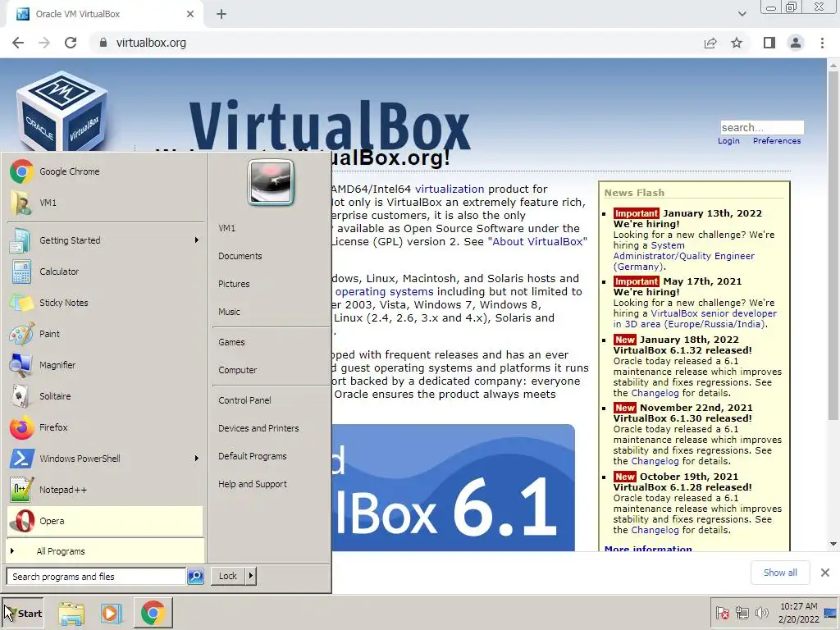Open Pictures from Start menu
Image resolution: width=840 pixels, height=630 pixels.
click(234, 284)
